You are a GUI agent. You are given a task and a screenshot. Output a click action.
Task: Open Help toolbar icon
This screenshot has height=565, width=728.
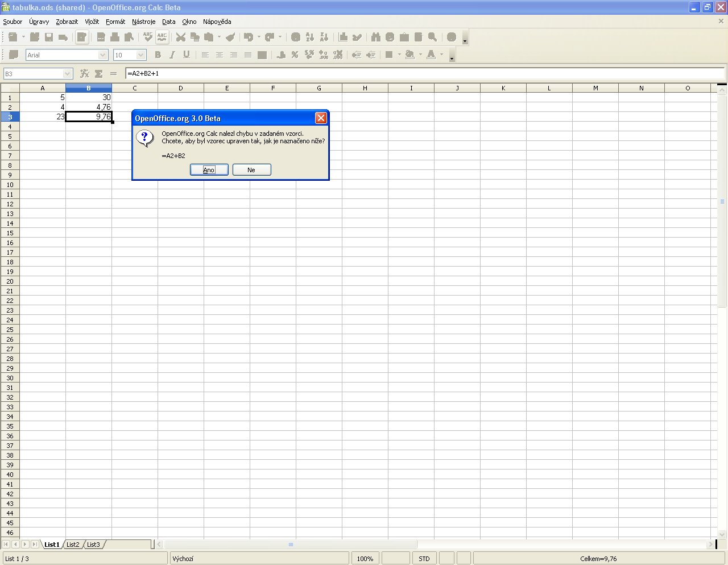[x=452, y=37]
